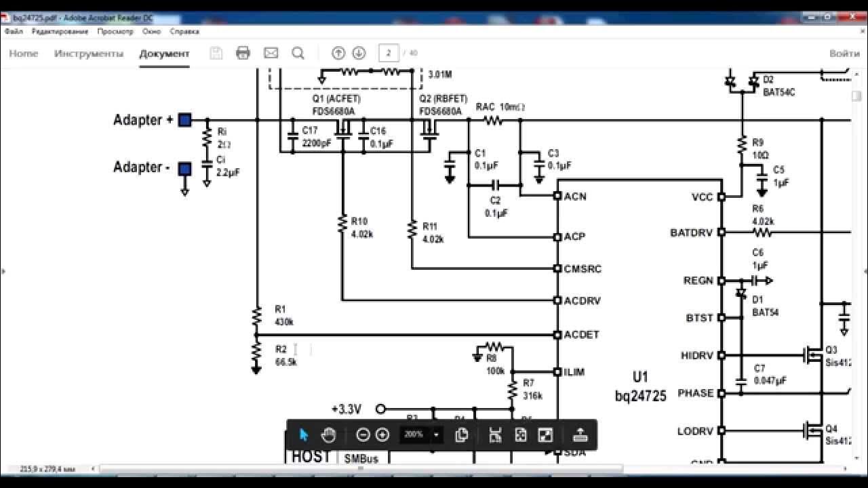Zoom in with the plus icon
Screen dimensions: 868x488
point(382,434)
